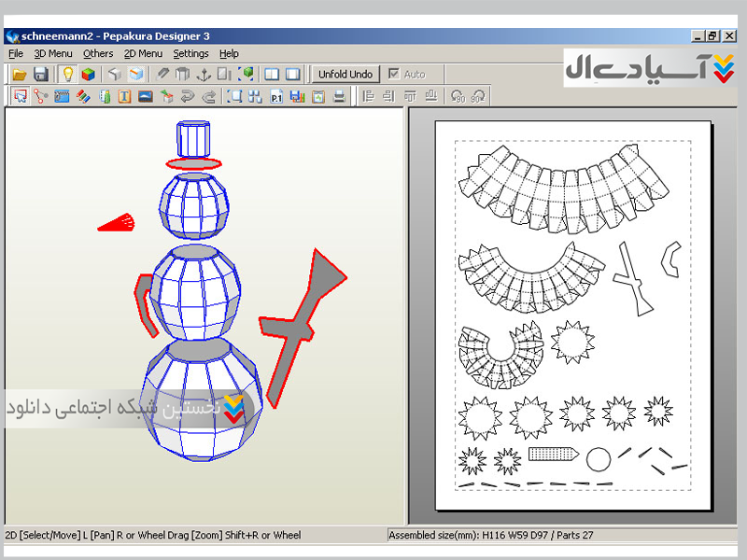The width and height of the screenshot is (747, 560).
Task: Click the Others menu item
Action: [x=98, y=53]
